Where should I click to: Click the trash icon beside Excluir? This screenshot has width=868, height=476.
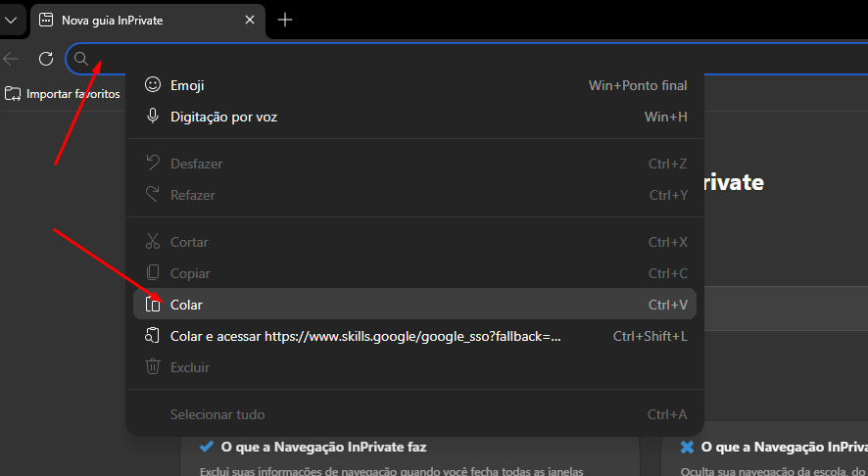coord(153,366)
